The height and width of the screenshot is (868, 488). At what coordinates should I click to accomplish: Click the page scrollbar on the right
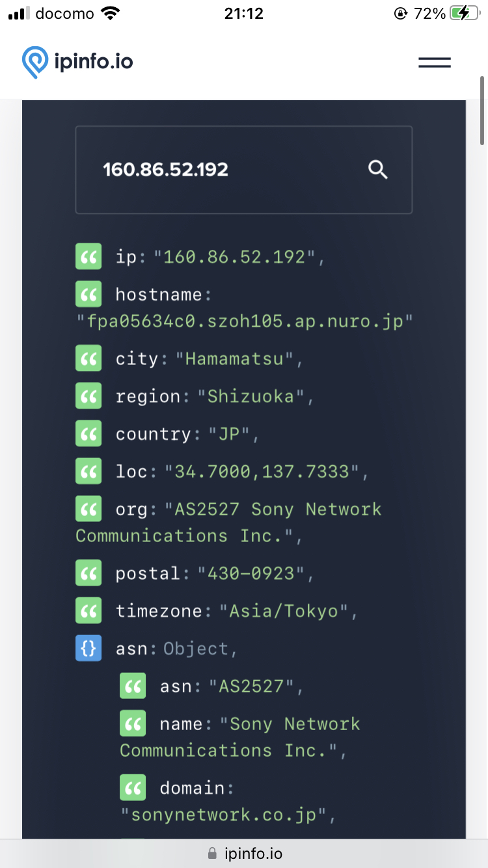pos(482,111)
